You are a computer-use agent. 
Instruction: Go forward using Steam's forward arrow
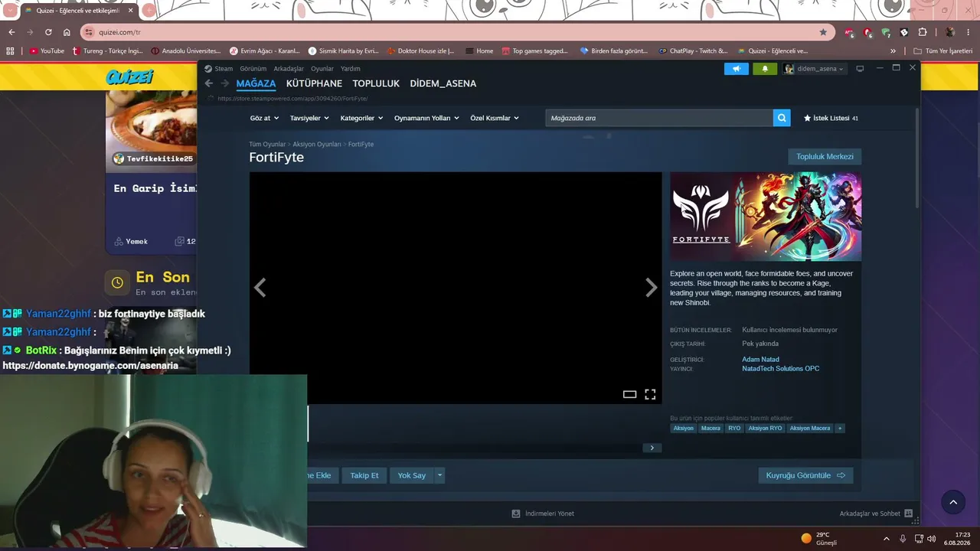click(x=225, y=83)
